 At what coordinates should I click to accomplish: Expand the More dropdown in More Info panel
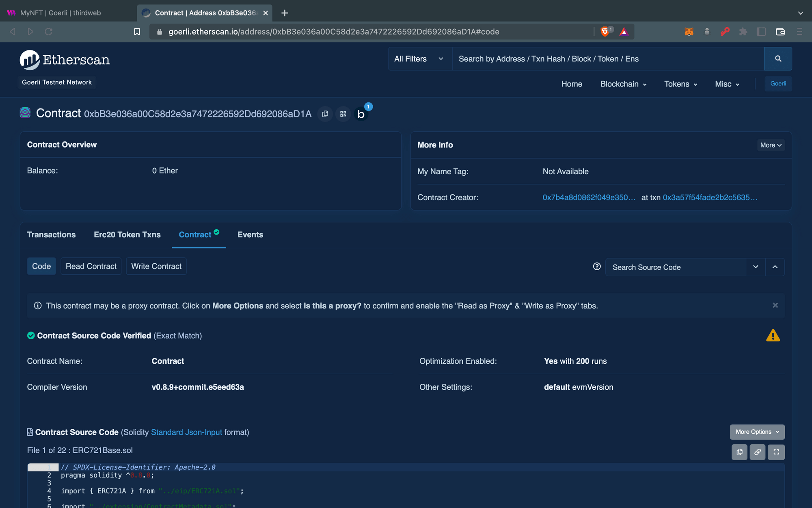click(x=770, y=145)
